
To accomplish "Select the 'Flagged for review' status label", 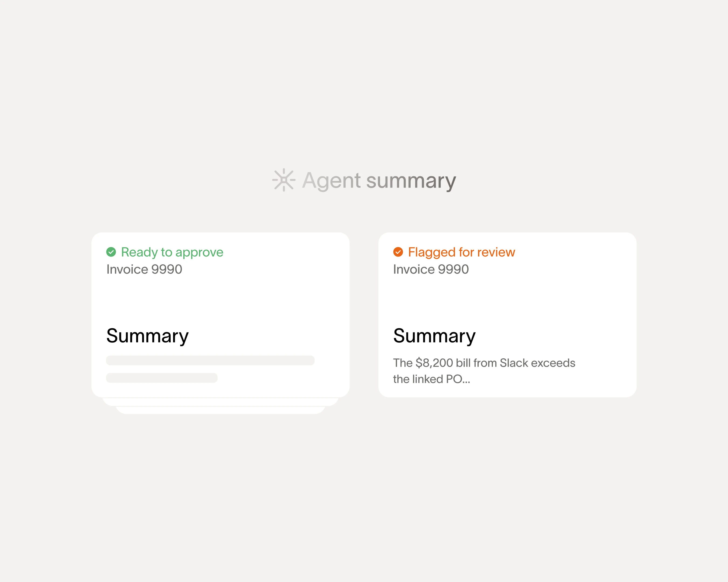I will coord(461,252).
